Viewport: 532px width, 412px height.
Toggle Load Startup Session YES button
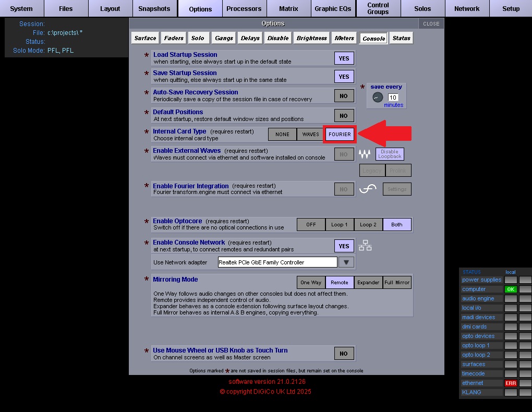[344, 58]
